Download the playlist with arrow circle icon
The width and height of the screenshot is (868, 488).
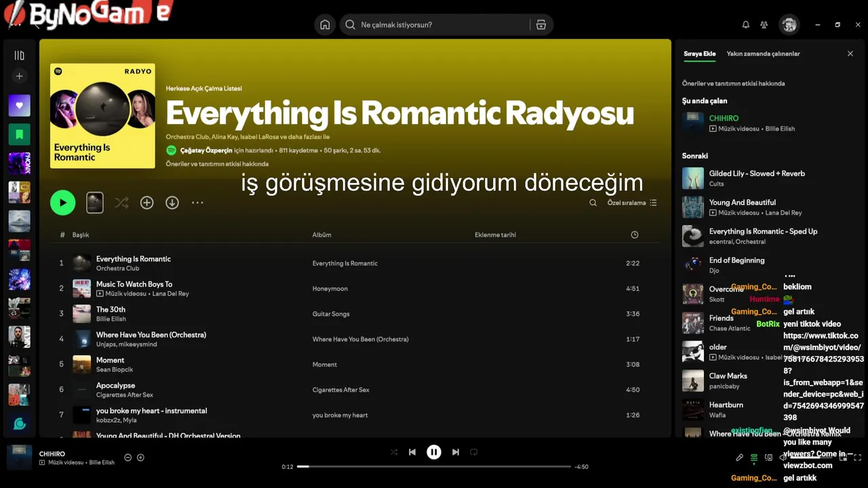coord(172,203)
